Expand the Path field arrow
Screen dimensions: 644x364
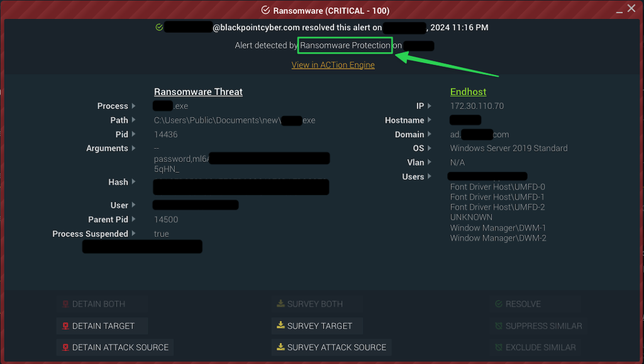134,120
